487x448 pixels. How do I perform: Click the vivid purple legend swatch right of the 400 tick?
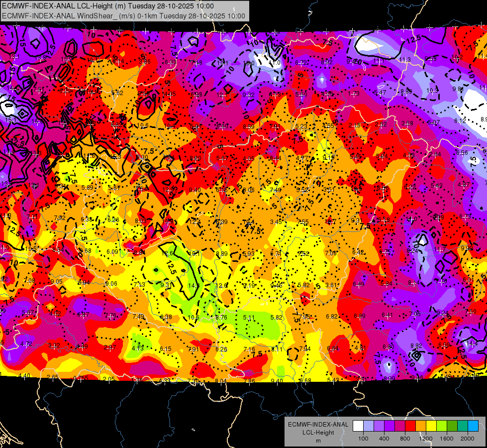(x=390, y=426)
